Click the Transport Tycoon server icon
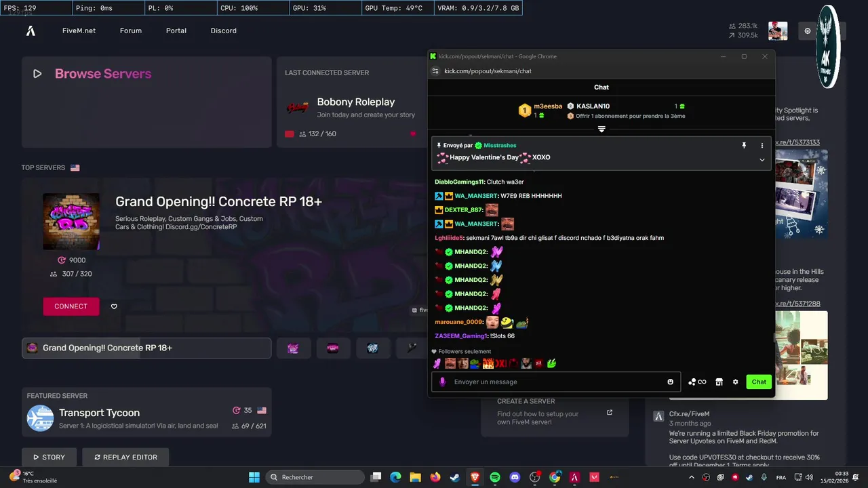This screenshot has height=488, width=868. pyautogui.click(x=40, y=418)
